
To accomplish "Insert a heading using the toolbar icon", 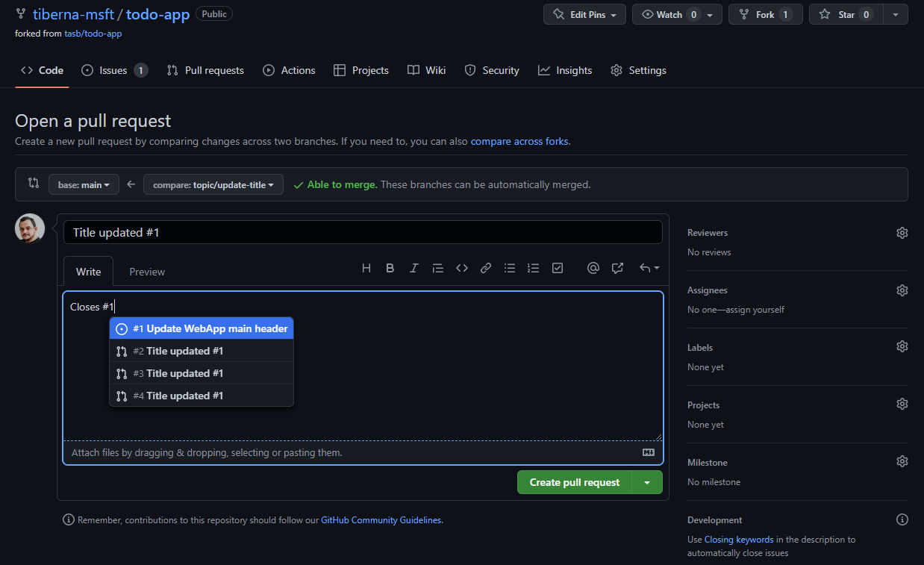I will tap(366, 267).
